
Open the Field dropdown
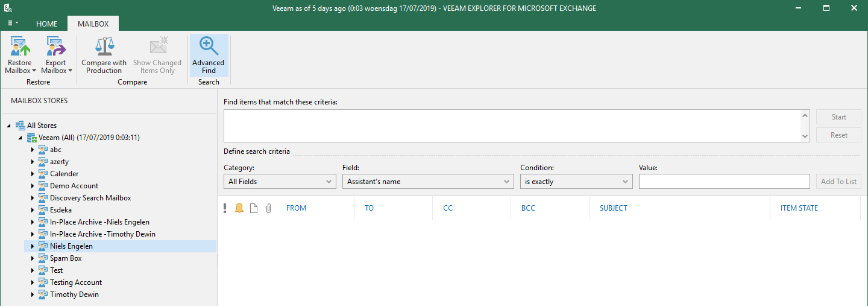[428, 182]
